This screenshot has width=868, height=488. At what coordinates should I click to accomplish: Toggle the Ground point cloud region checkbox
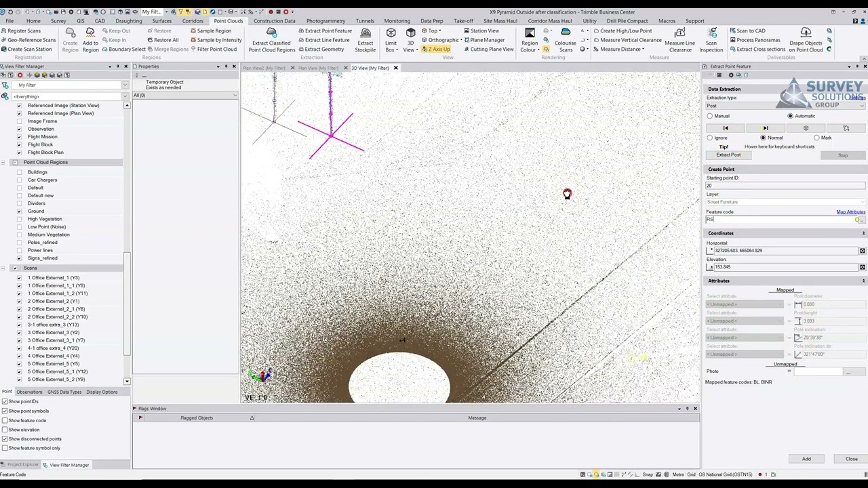coord(19,211)
